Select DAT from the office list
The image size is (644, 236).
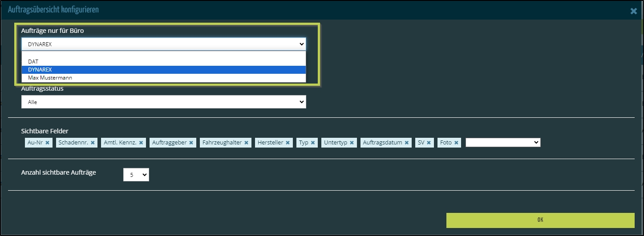coord(33,62)
